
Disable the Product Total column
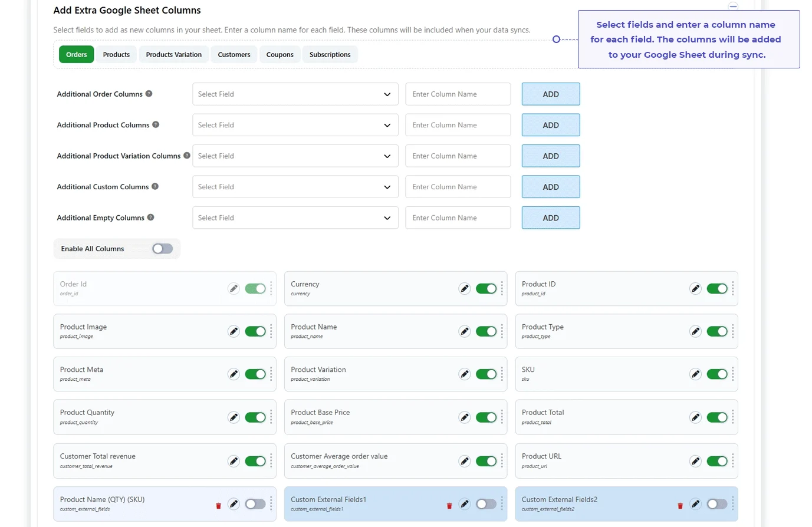pos(717,417)
